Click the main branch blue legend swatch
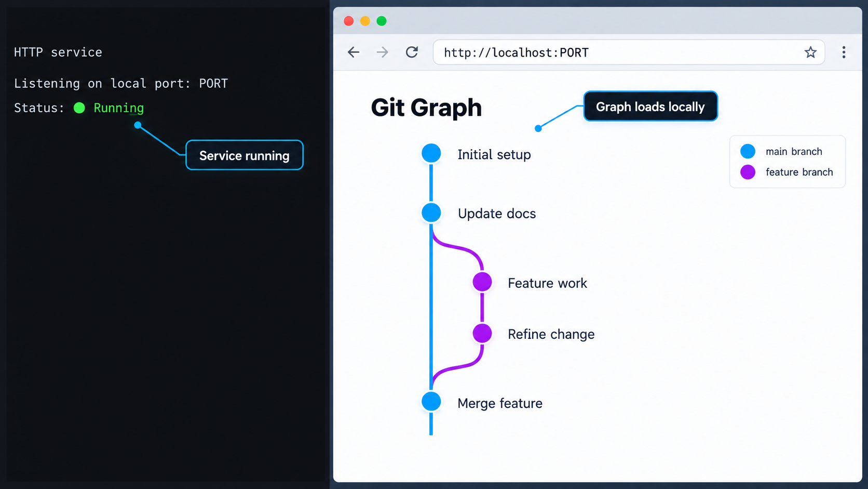This screenshot has width=868, height=489. (748, 151)
